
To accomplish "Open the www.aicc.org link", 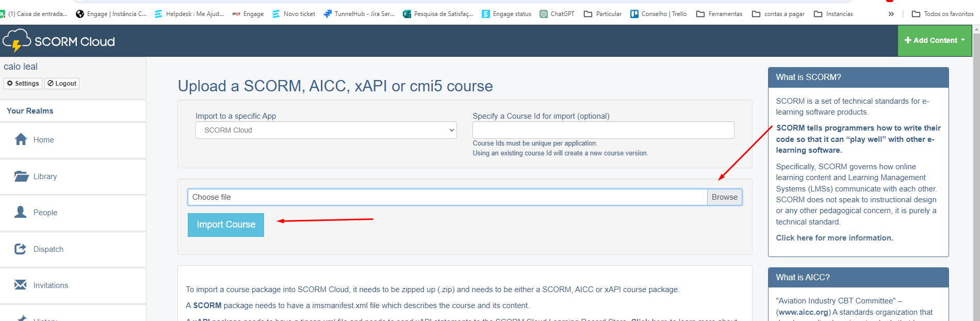I will (804, 312).
